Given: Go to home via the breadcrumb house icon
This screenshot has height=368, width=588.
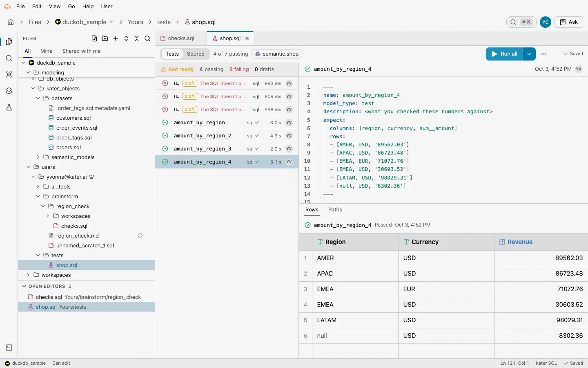Looking at the screenshot, I should [11, 22].
